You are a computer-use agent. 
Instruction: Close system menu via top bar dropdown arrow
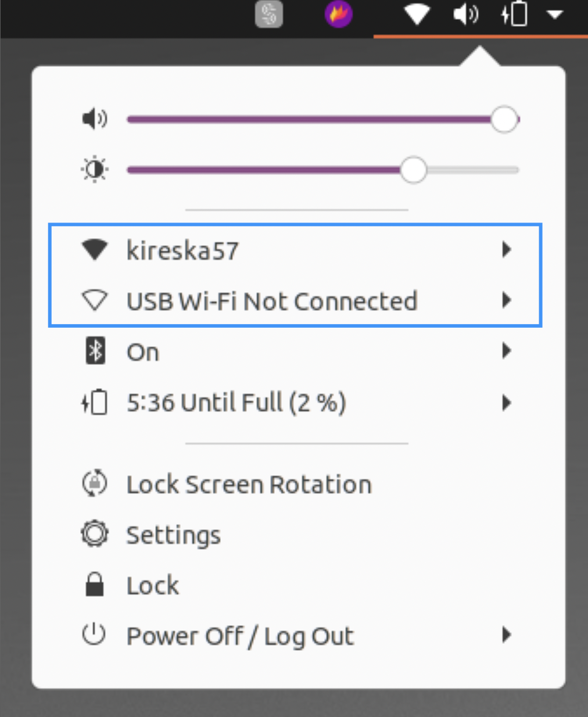[x=555, y=15]
